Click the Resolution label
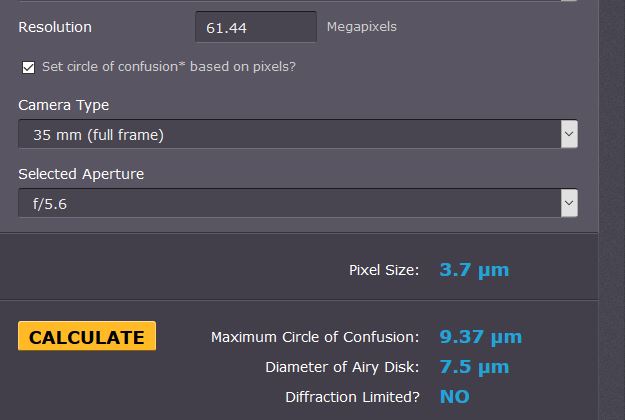625x420 pixels. tap(55, 27)
